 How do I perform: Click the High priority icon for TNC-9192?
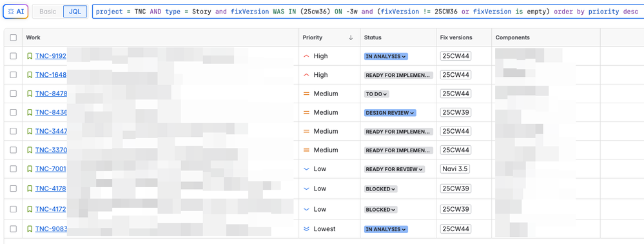pyautogui.click(x=306, y=56)
